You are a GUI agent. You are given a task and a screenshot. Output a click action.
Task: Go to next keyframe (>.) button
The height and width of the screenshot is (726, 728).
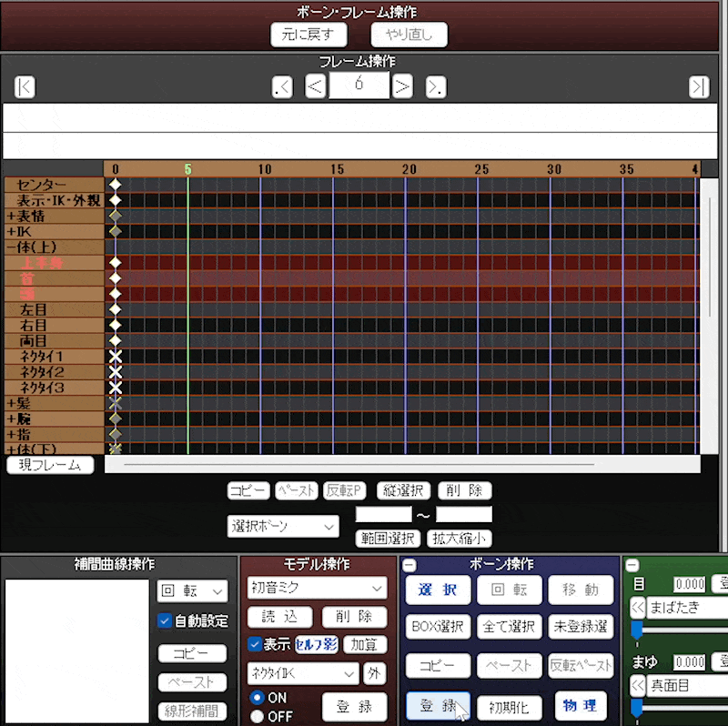tap(436, 86)
